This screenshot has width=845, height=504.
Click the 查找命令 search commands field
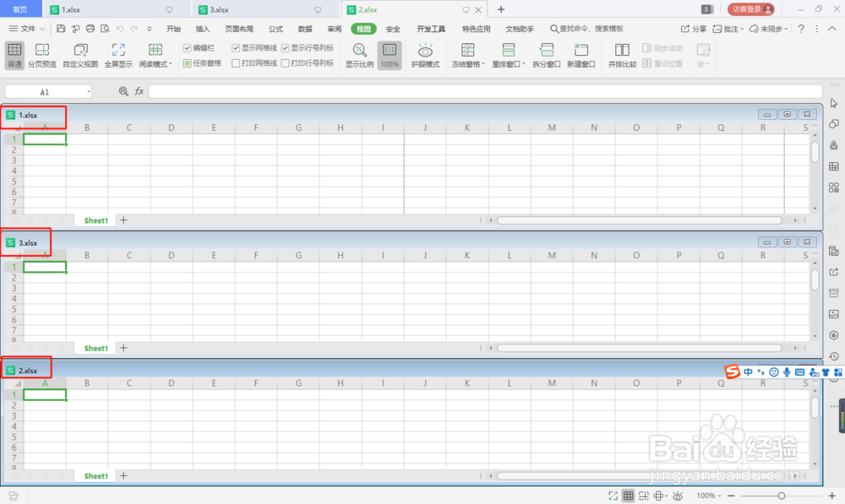(x=586, y=29)
